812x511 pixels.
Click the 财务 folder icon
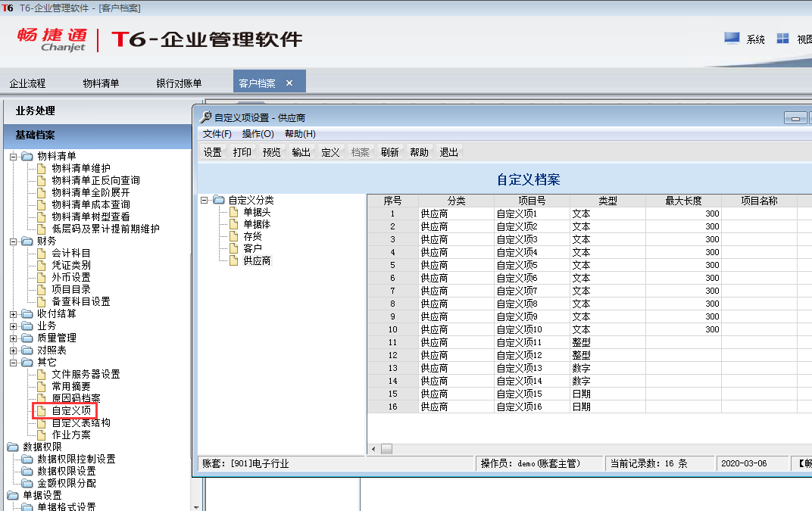[x=27, y=241]
